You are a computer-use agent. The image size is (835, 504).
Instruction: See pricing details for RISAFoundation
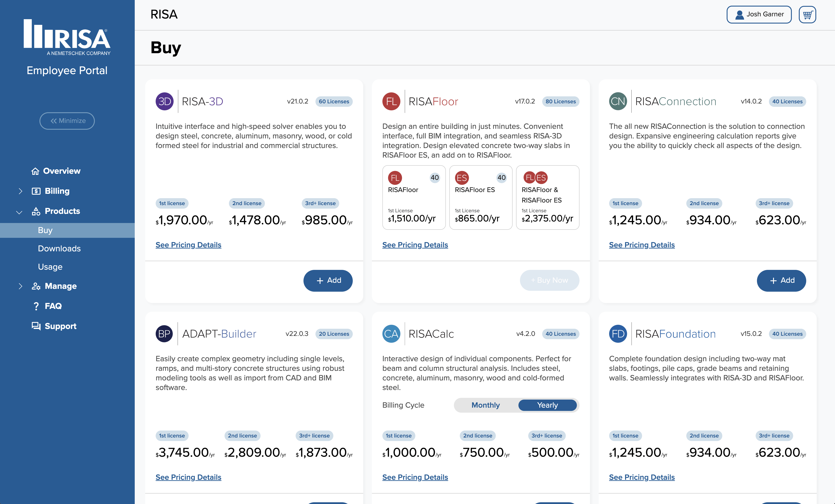[641, 477]
